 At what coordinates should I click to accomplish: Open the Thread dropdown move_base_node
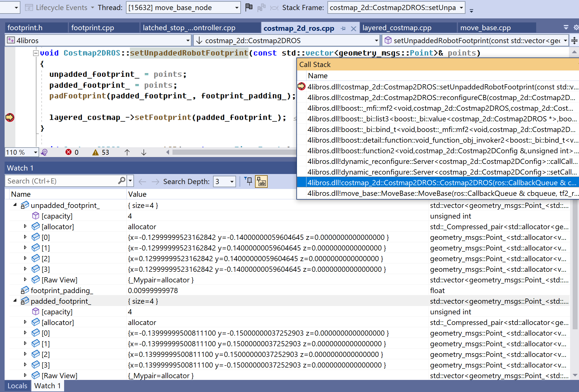coord(183,7)
